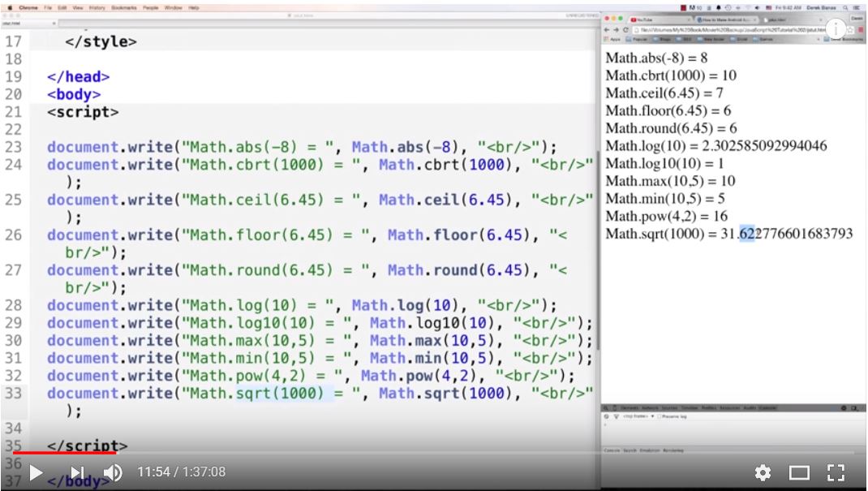Play the video

(36, 472)
